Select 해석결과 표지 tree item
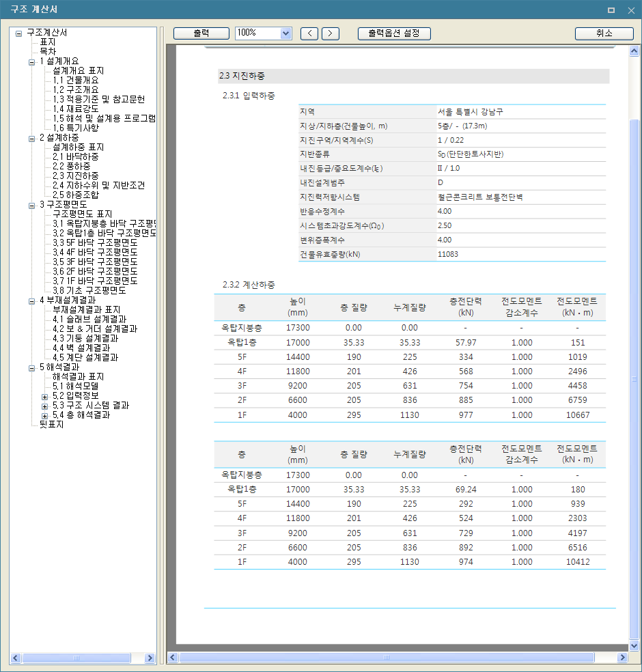 (x=79, y=377)
